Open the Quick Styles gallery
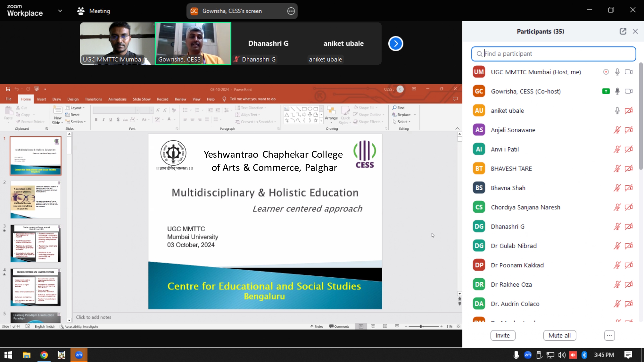The width and height of the screenshot is (644, 362). tap(345, 115)
